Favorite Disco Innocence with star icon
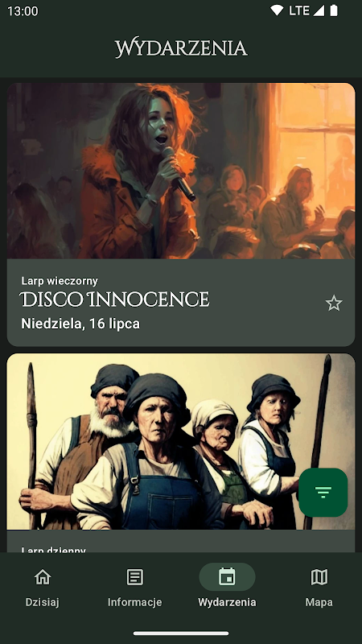Screen dimensions: 362x644 (x=334, y=303)
